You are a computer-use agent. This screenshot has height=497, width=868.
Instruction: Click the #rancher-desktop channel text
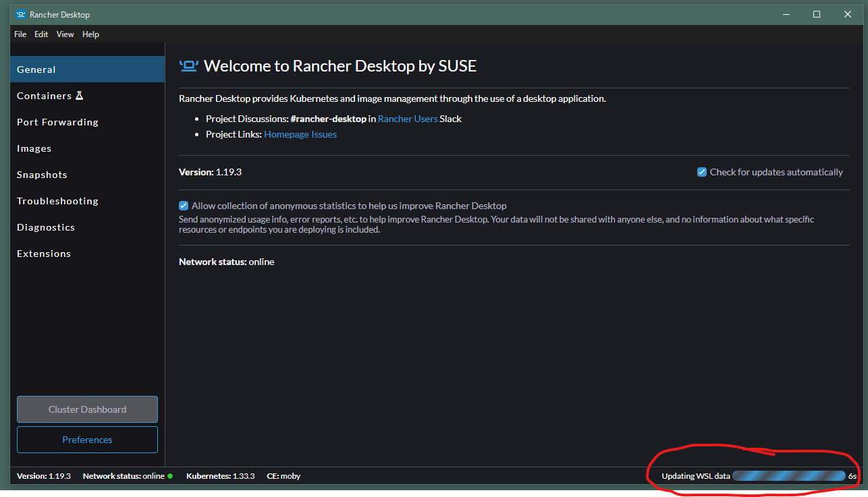[x=328, y=119]
